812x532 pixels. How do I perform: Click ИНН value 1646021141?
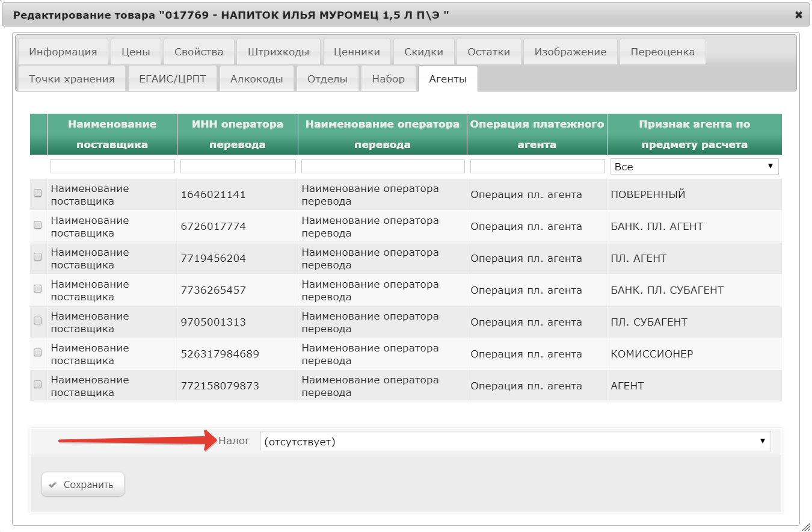point(214,194)
